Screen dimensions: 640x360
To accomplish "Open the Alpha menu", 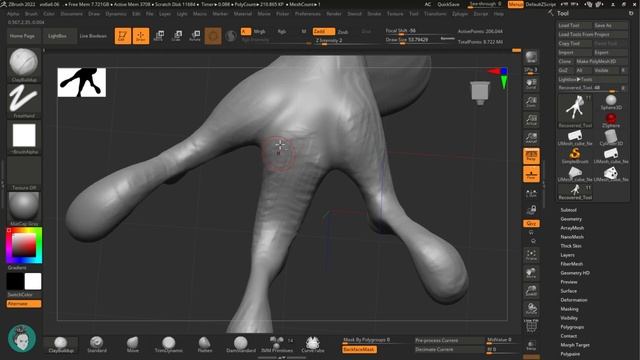I will point(13,13).
